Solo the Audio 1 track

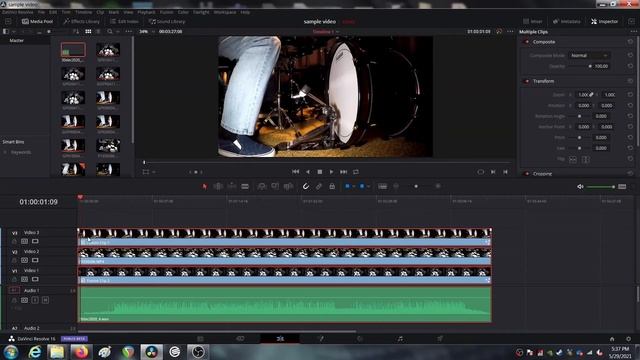tap(35, 300)
